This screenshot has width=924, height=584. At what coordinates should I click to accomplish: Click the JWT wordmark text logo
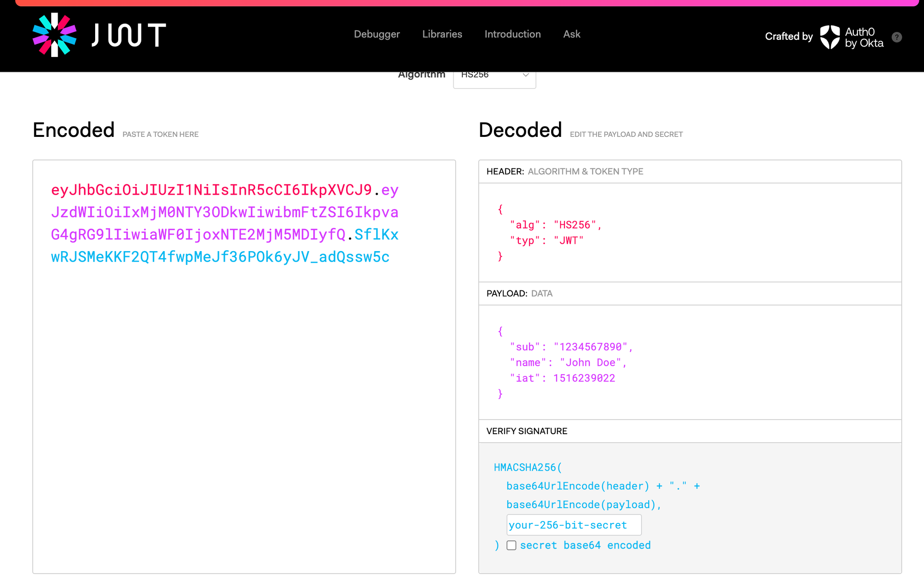[129, 35]
